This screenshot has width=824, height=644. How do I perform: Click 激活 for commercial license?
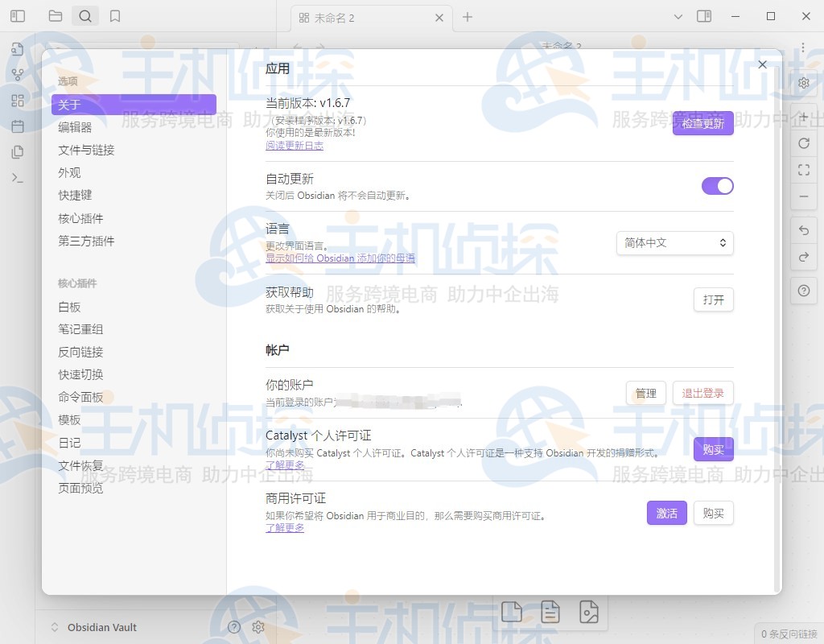[x=667, y=513]
